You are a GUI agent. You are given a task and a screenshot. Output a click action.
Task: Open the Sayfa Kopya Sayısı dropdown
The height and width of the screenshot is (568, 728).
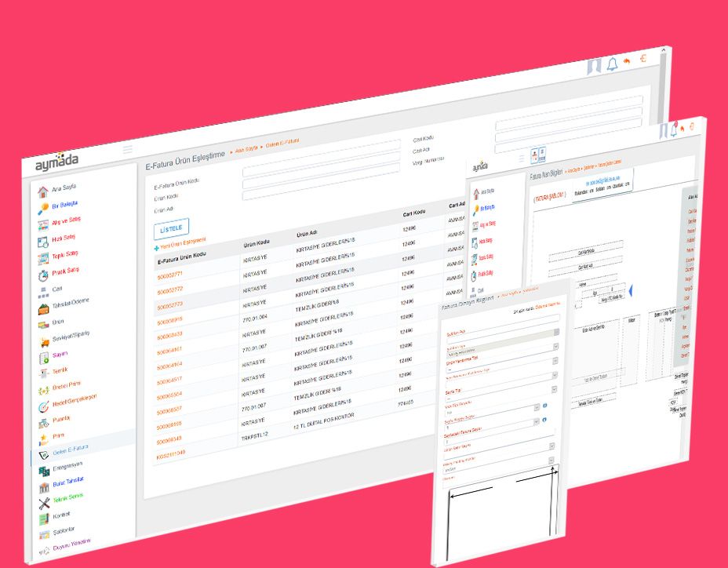pos(537,421)
